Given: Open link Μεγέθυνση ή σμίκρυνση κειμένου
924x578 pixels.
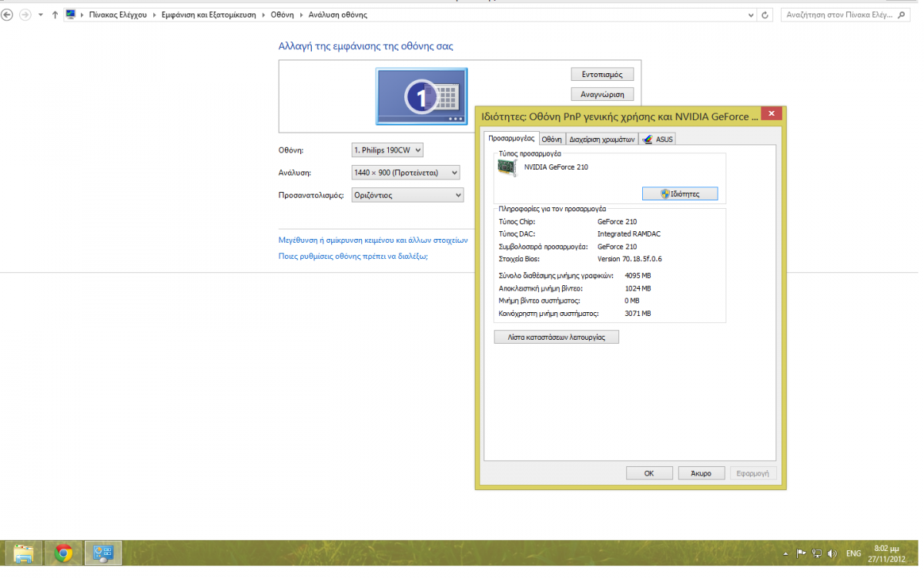Looking at the screenshot, I should coord(373,240).
